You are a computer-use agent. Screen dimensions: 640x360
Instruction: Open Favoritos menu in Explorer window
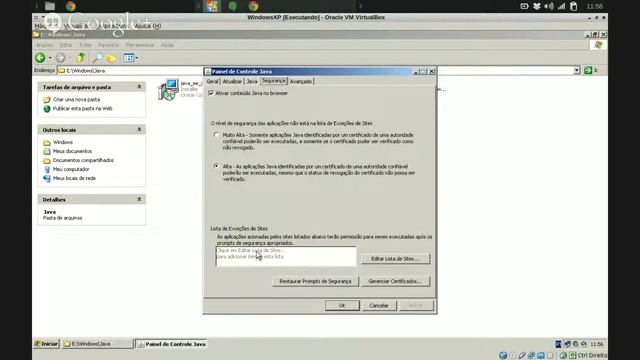click(108, 45)
